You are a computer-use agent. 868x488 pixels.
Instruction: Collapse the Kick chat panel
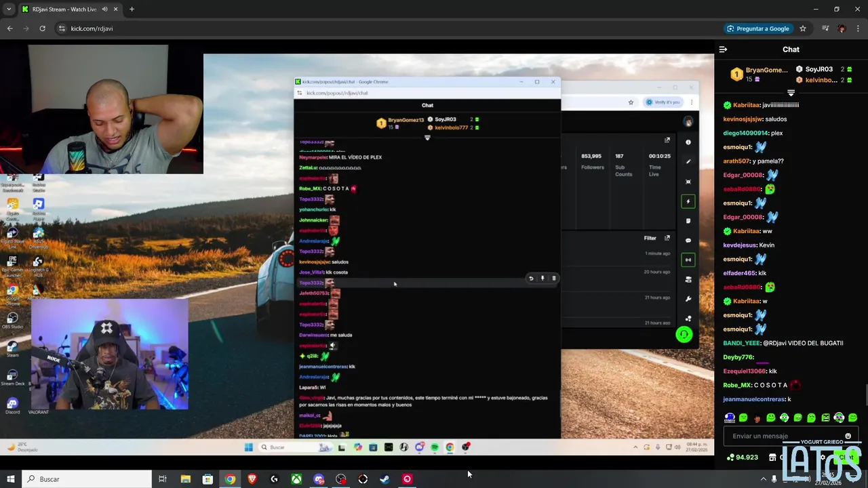click(723, 49)
